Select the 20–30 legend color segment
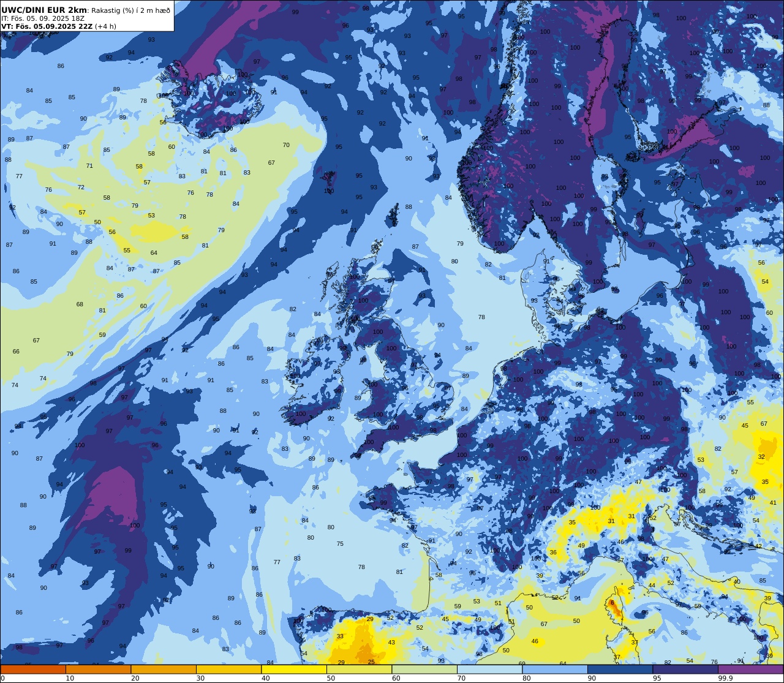784x683 pixels. (164, 669)
